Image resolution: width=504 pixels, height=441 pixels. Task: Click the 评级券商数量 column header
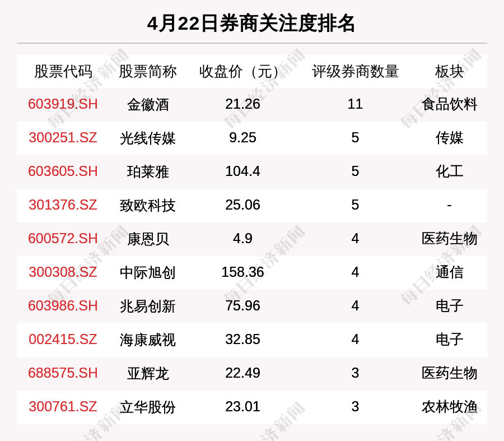(355, 71)
